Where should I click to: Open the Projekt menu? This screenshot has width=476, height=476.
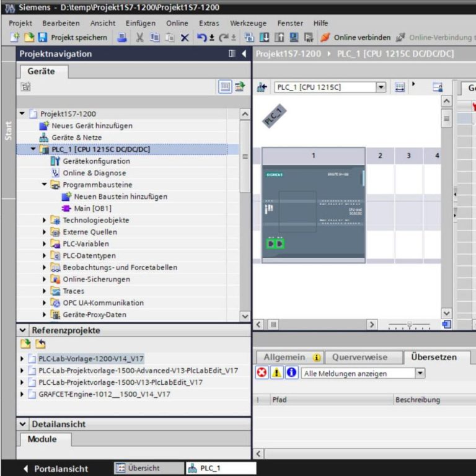20,23
